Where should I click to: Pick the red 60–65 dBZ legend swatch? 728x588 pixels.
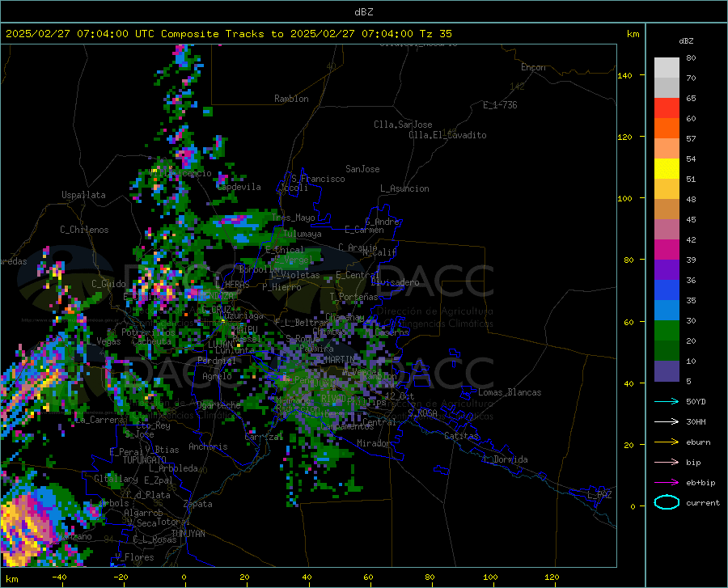[x=667, y=108]
